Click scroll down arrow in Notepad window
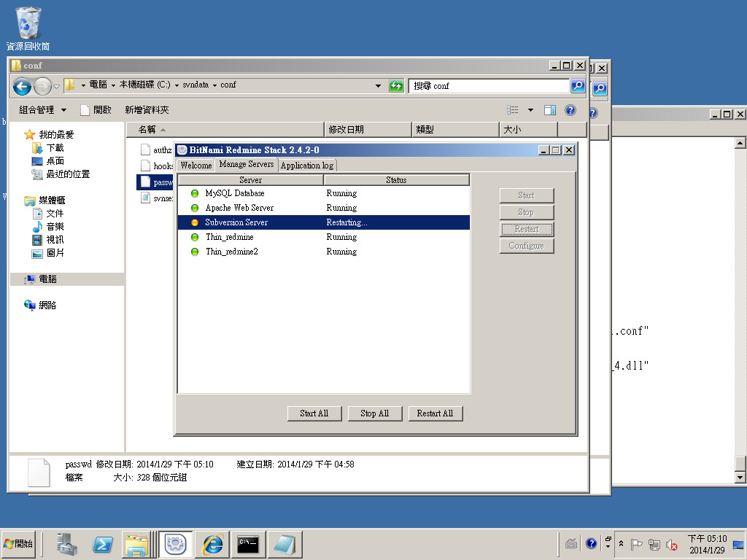Viewport: 747px width, 560px height. (740, 478)
